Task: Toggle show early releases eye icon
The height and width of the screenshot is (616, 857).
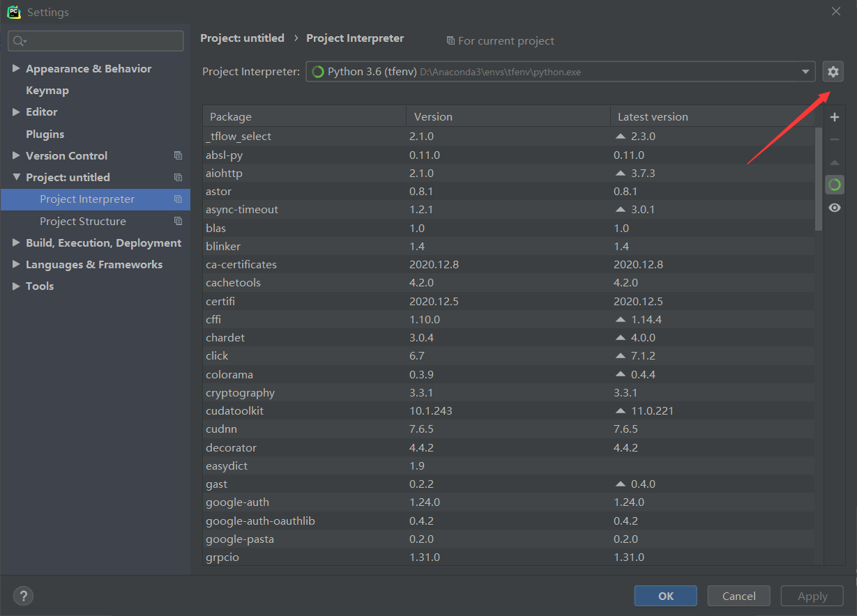Action: pyautogui.click(x=834, y=208)
